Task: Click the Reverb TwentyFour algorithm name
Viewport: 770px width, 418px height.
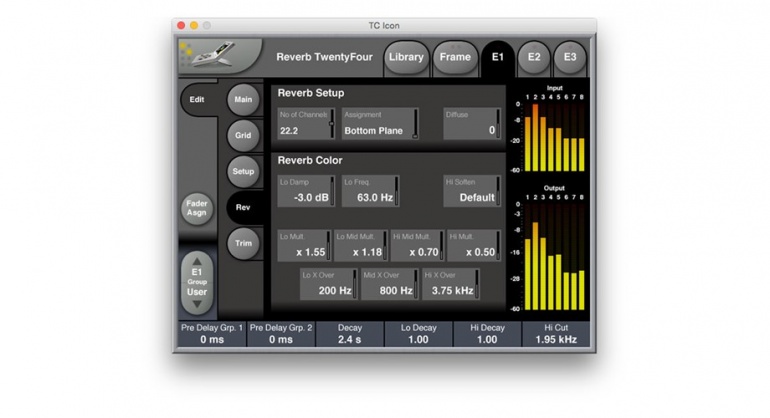Action: pos(325,57)
